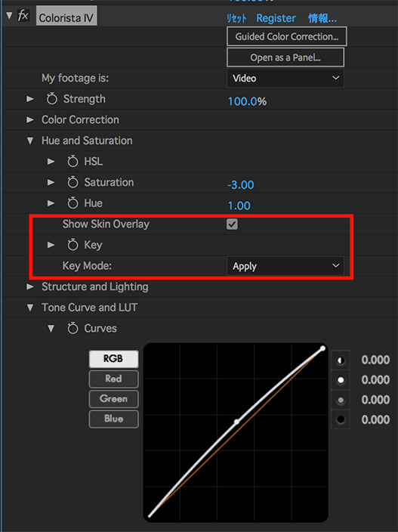Expand the Key parameter
The image size is (398, 532).
pyautogui.click(x=51, y=245)
